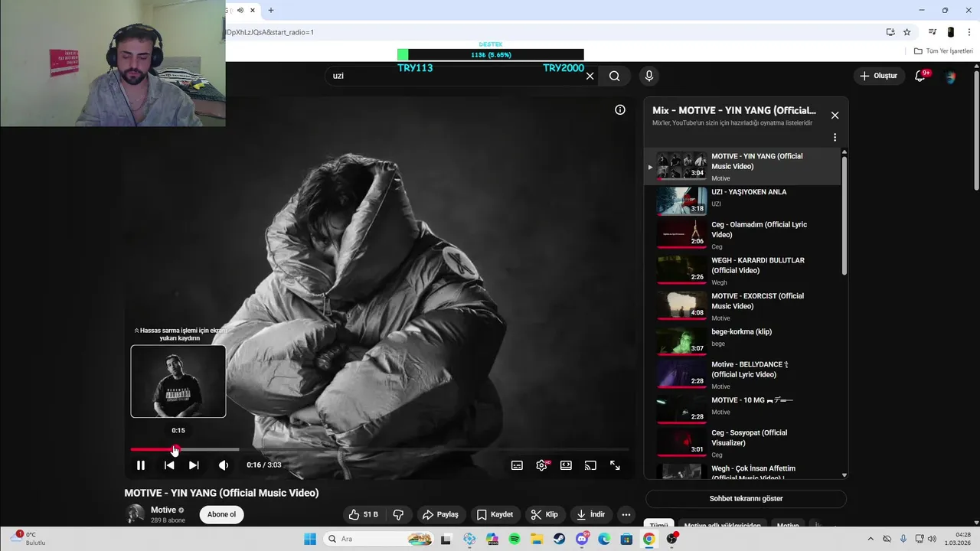980x551 pixels.
Task: Subscribe with Abone ol button
Action: [x=221, y=514]
